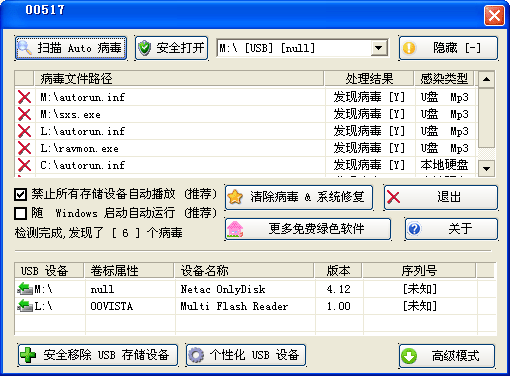
Task: Click red X icon beside M:\sxs.exe
Action: 24,114
